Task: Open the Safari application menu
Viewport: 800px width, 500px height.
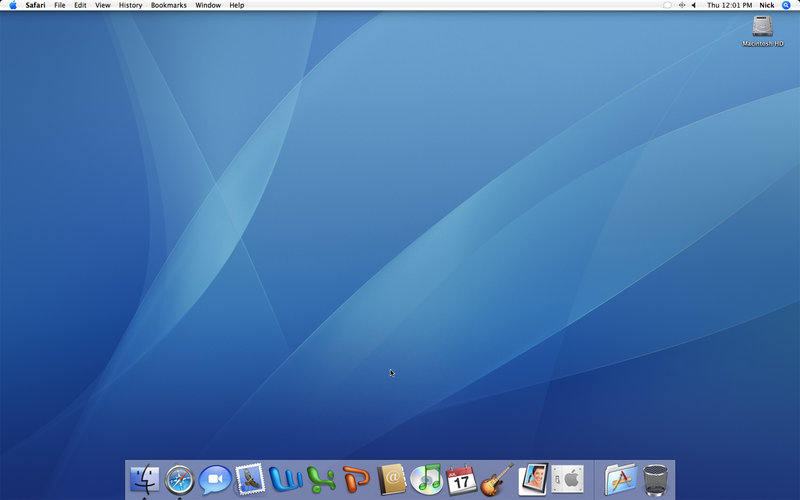Action: pyautogui.click(x=35, y=5)
